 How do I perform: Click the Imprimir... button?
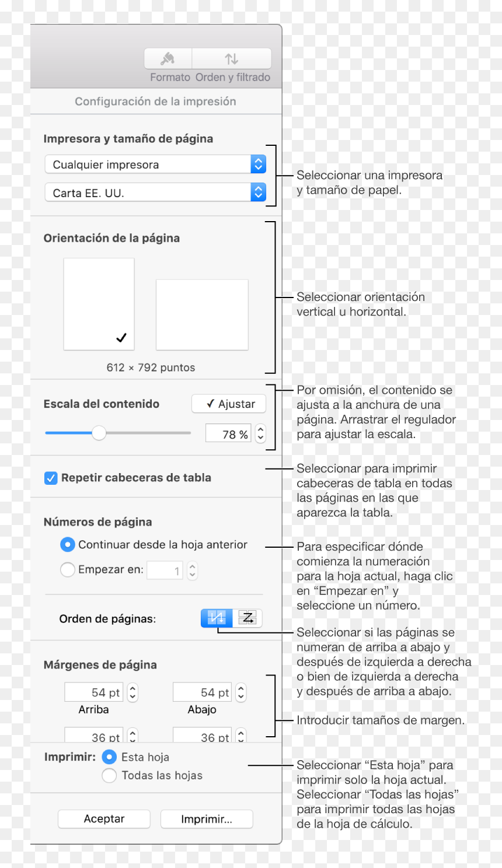[207, 818]
